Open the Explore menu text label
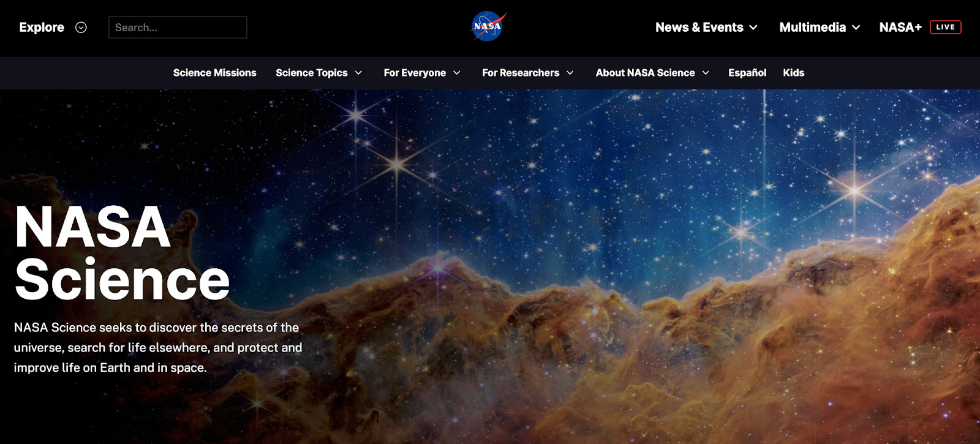This screenshot has width=980, height=444. [42, 28]
